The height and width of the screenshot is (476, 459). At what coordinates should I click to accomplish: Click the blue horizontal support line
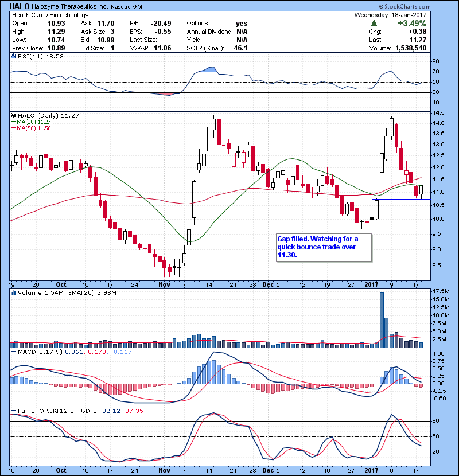[401, 200]
